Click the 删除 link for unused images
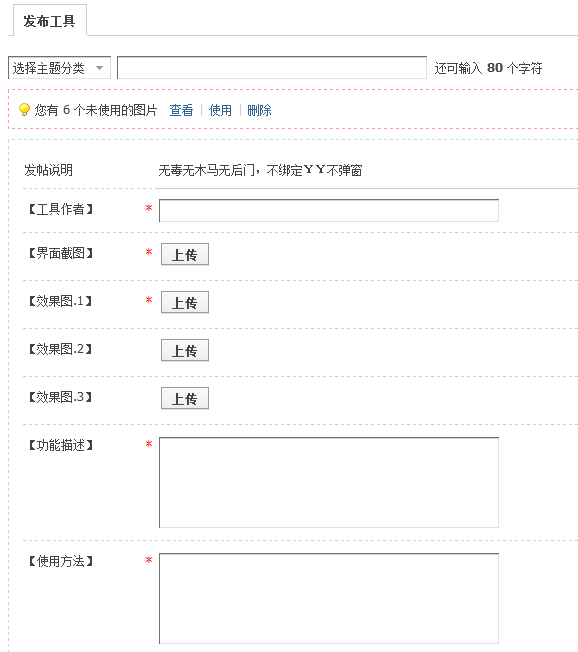The height and width of the screenshot is (652, 578). (x=259, y=110)
